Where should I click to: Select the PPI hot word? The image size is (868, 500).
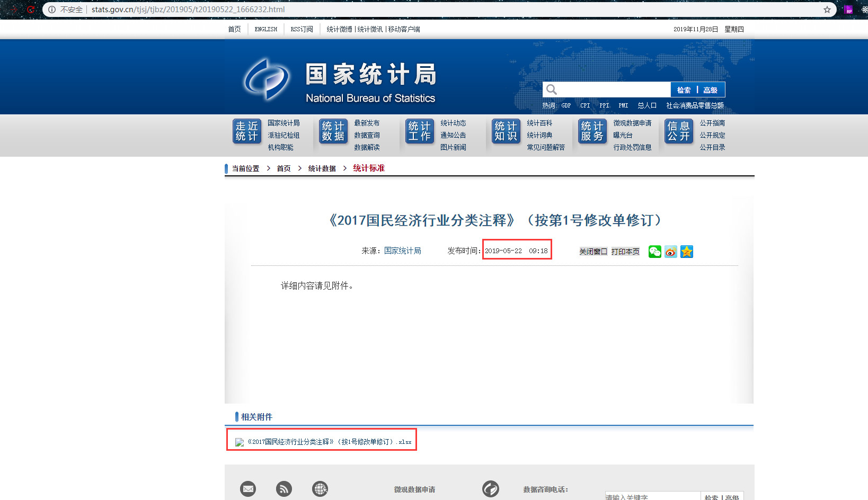pos(604,105)
